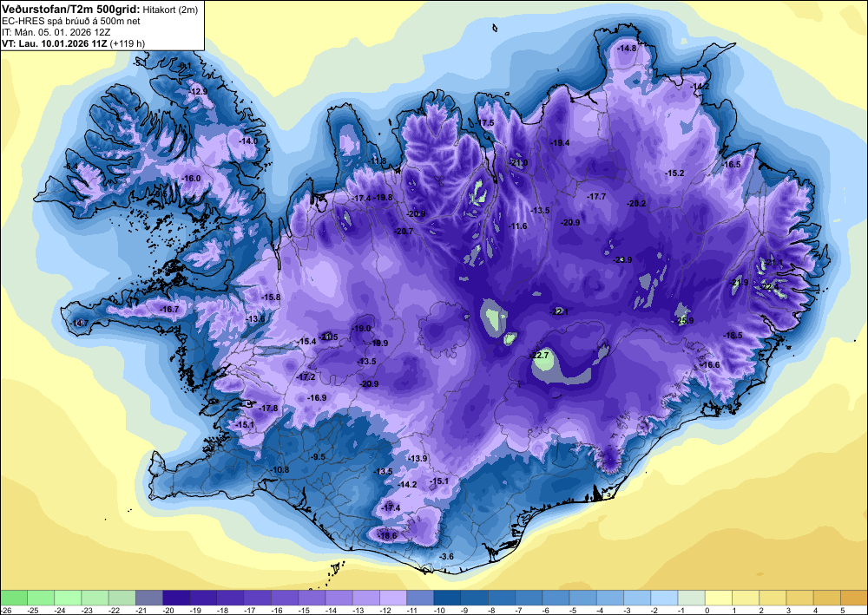Screen dimensions: 868x615
Task: Select the green legend swatch labeled -26
Action: coord(13,598)
